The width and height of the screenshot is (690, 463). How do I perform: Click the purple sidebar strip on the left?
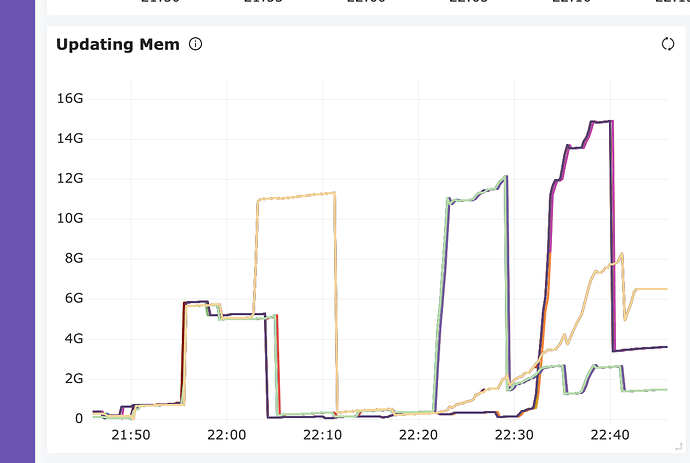(17, 231)
